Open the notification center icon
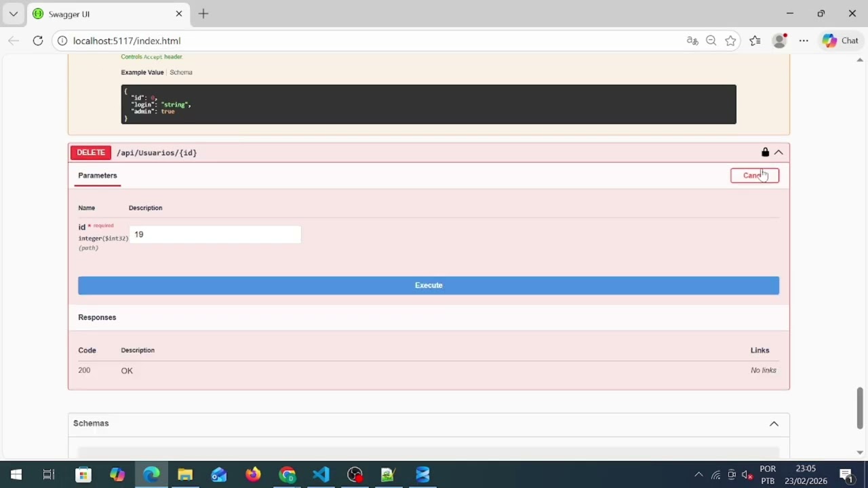The width and height of the screenshot is (868, 488). (846, 474)
